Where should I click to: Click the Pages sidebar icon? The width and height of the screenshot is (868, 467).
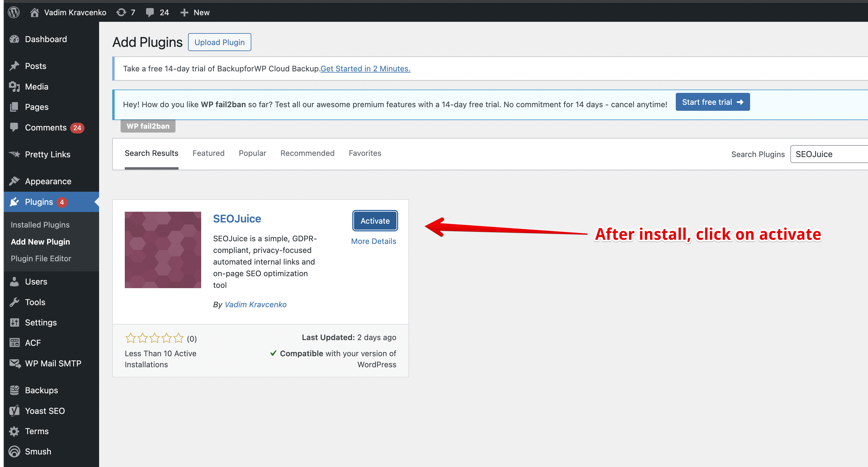pos(15,107)
